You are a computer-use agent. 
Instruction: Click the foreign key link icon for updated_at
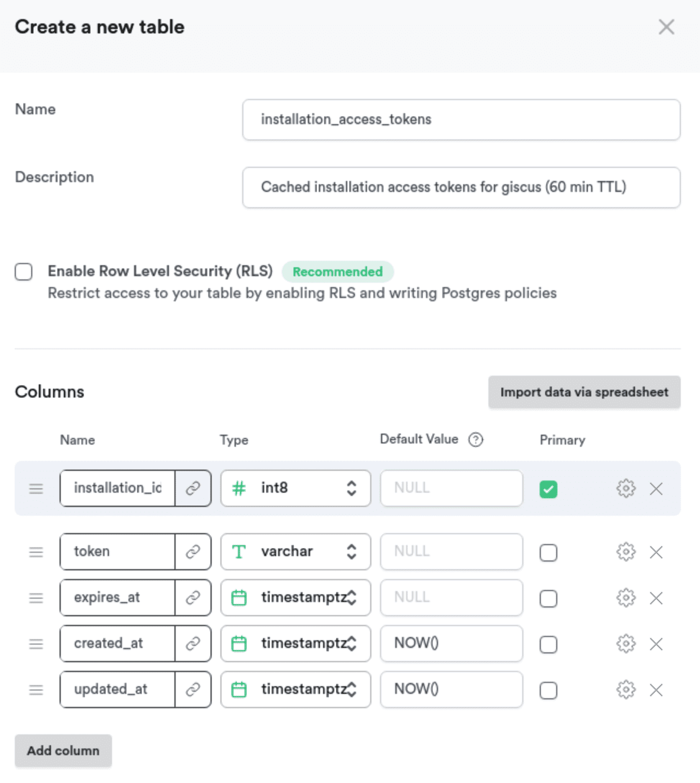coord(192,690)
